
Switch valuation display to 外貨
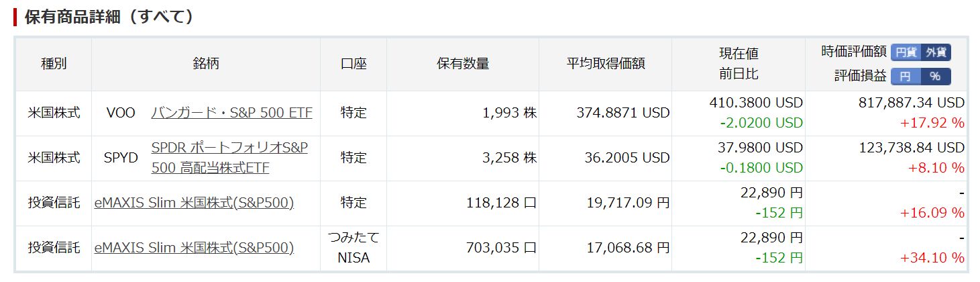point(936,52)
